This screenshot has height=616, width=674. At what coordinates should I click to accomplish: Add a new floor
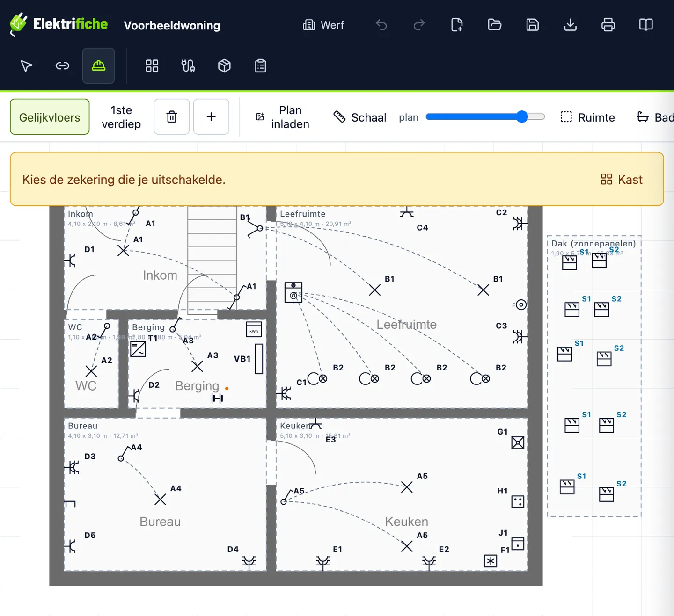pos(211,117)
